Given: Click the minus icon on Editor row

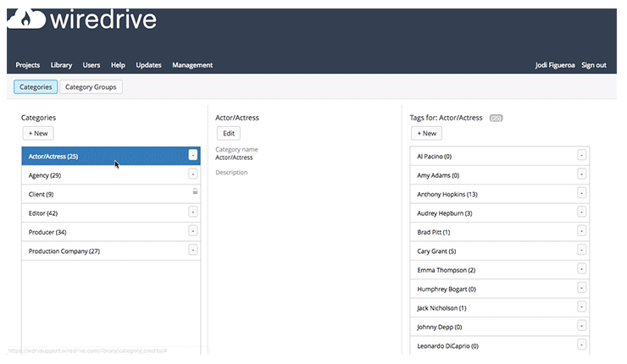Looking at the screenshot, I should click(192, 212).
